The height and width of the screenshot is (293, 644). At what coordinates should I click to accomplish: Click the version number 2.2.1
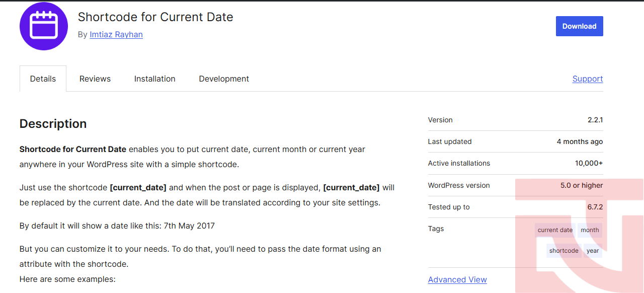tap(595, 120)
